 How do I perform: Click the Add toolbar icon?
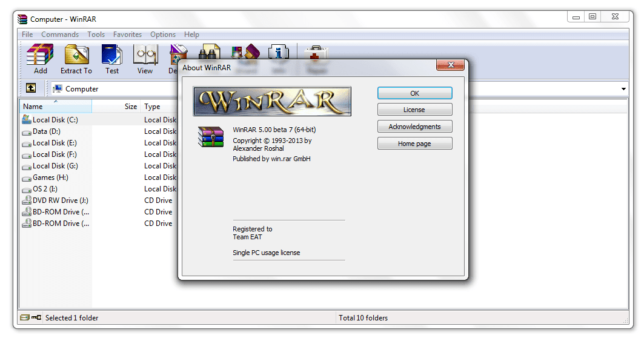pos(40,55)
